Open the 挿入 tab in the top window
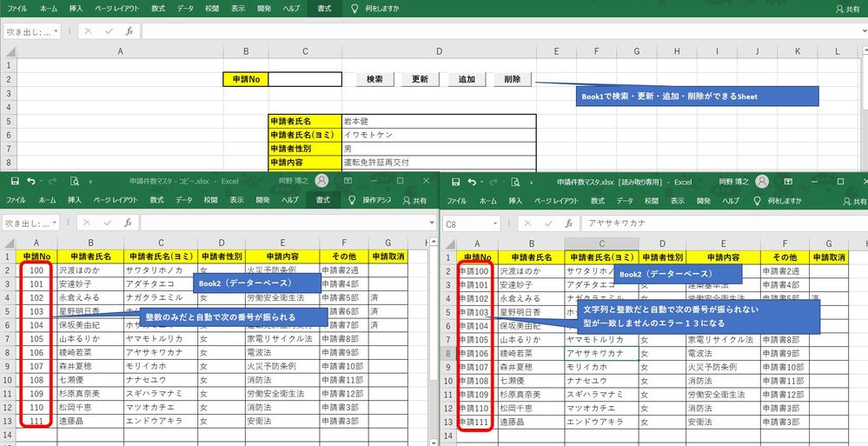Viewport: 868px width, 446px height. pos(76,8)
